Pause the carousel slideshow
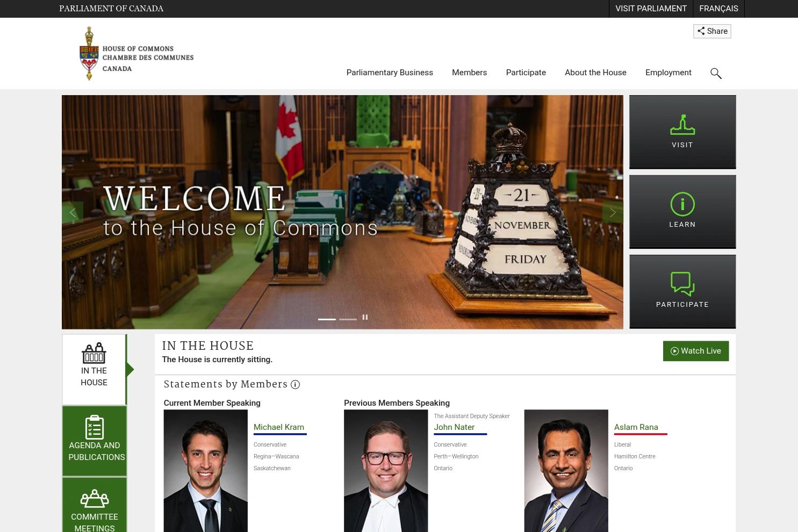Screen dimensions: 798x532 (365, 317)
